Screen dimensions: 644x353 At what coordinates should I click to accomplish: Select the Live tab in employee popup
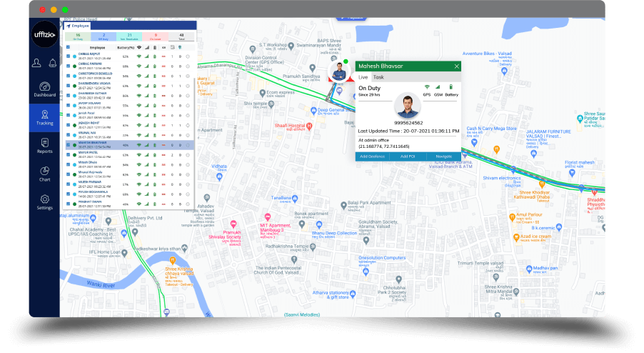click(363, 77)
